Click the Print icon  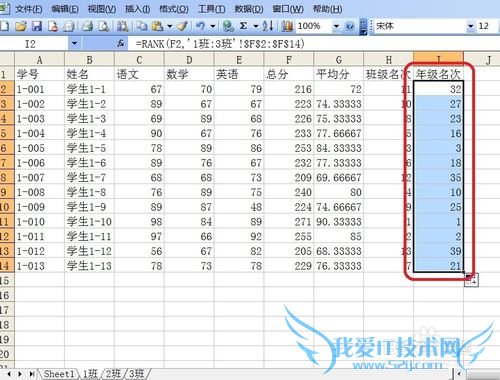click(x=87, y=26)
